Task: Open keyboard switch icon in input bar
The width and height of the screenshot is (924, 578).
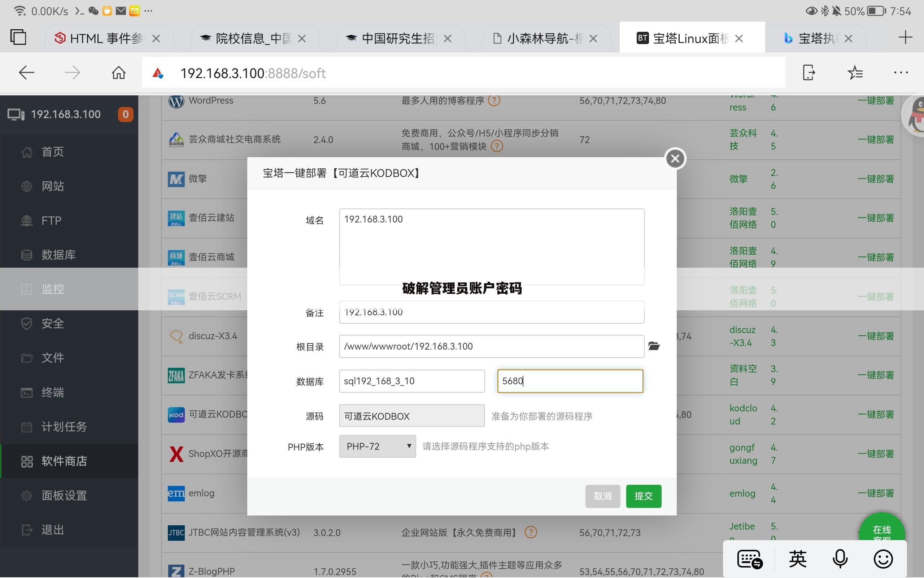Action: (750, 559)
